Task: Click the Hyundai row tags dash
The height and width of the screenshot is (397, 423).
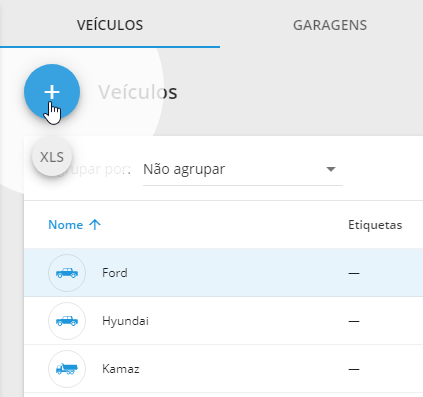Action: 354,321
